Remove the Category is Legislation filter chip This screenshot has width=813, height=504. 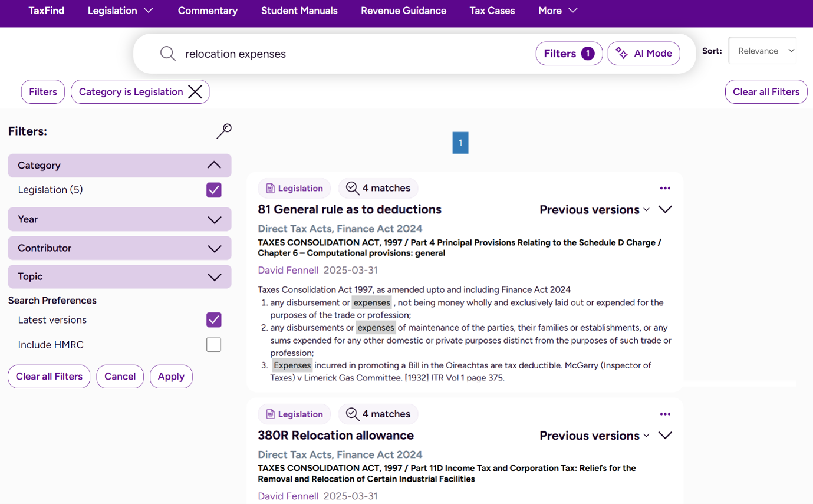[x=195, y=92]
